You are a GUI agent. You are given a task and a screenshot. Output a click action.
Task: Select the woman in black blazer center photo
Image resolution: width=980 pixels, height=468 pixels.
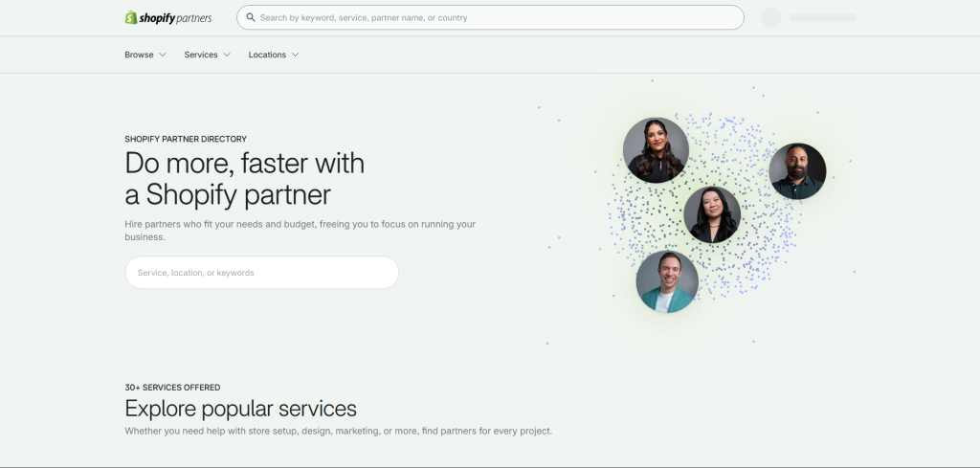click(x=712, y=215)
